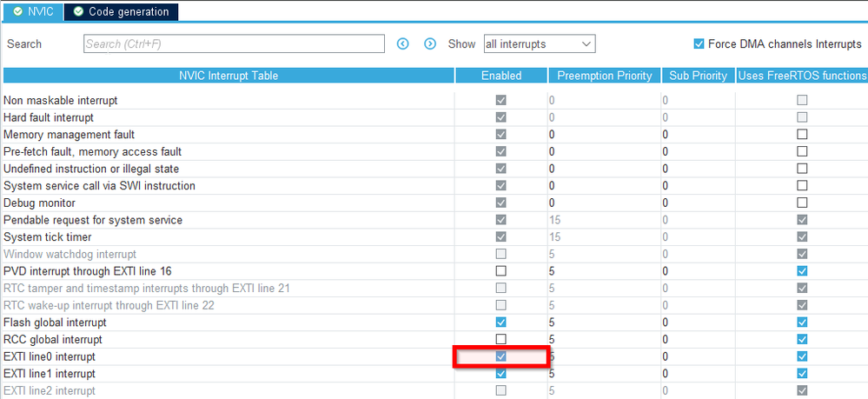Select the Debug monitor row name
Screen dimensions: 868x399
pos(39,203)
